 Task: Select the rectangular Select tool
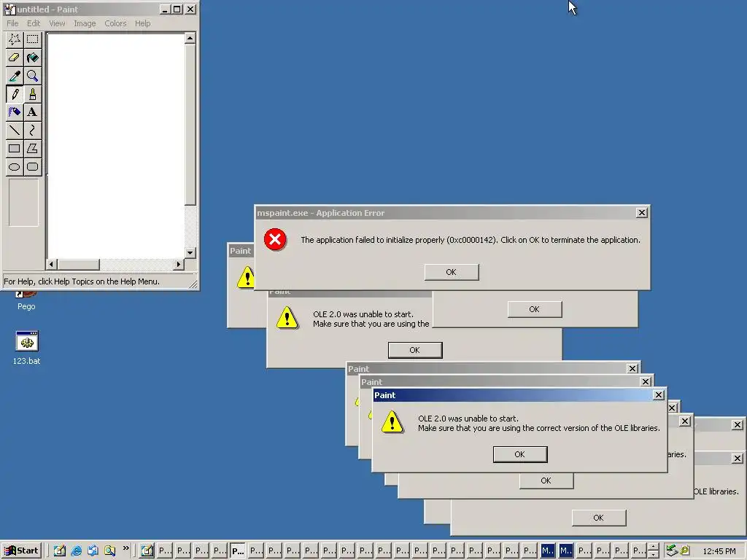32,39
